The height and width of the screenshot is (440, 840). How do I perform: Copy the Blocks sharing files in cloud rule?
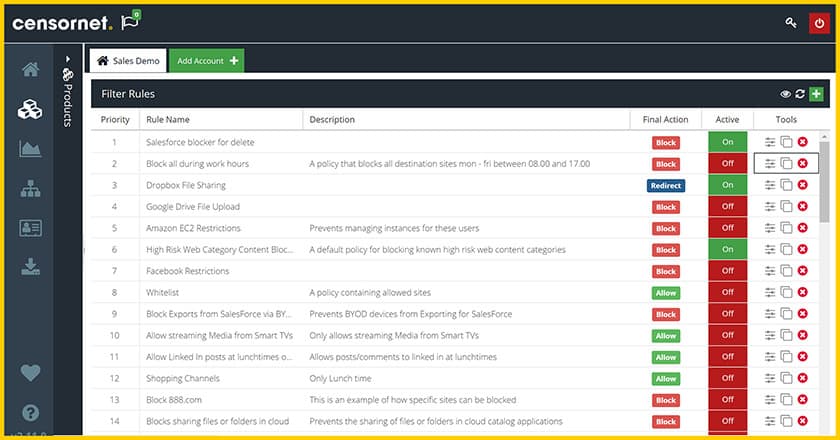tap(786, 421)
